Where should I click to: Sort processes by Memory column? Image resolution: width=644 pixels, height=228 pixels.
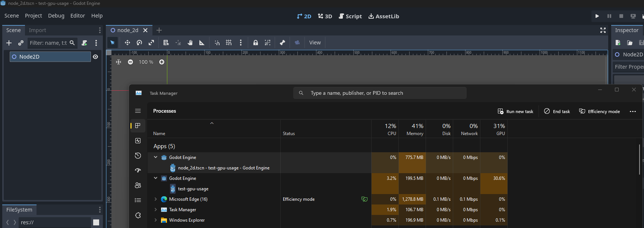pyautogui.click(x=412, y=129)
